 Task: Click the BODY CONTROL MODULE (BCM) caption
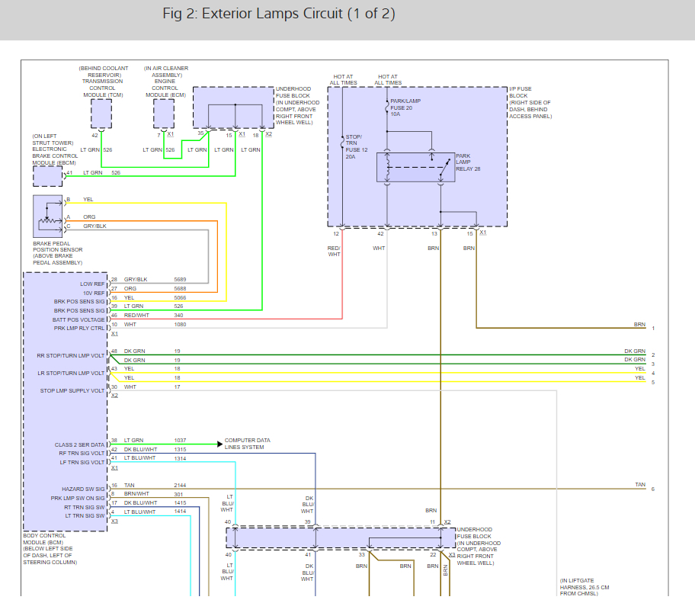pyautogui.click(x=50, y=549)
